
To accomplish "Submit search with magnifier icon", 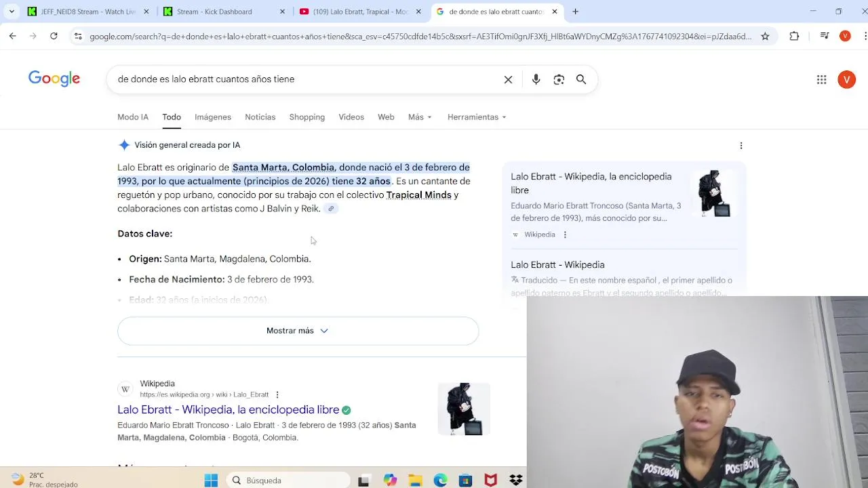I will click(581, 79).
